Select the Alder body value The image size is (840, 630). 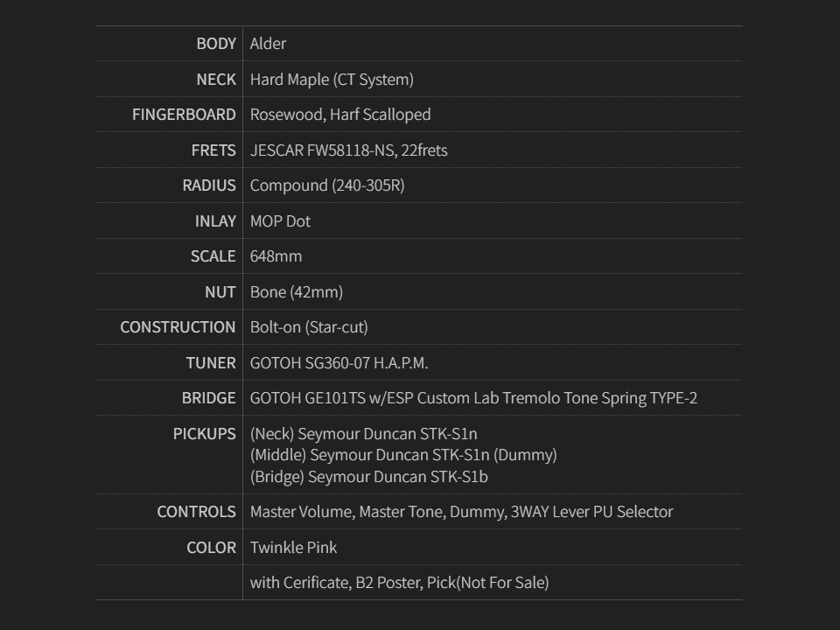pyautogui.click(x=268, y=44)
